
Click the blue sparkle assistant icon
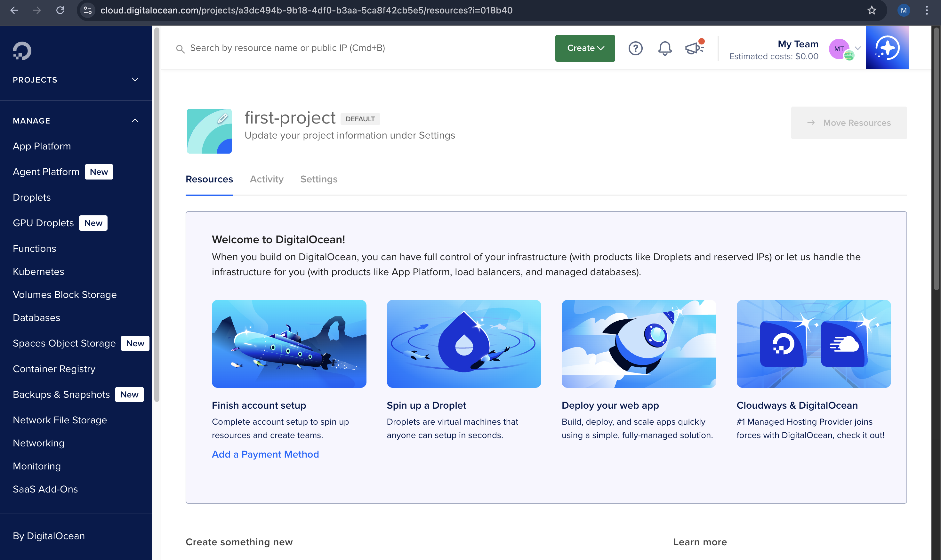pyautogui.click(x=887, y=48)
